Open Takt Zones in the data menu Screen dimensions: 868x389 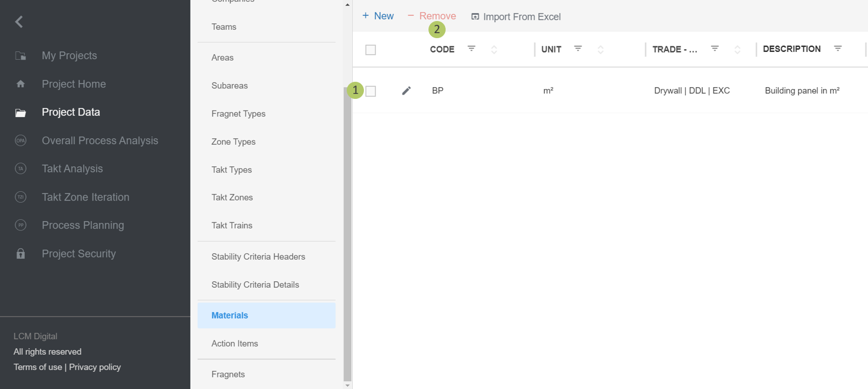(x=232, y=197)
